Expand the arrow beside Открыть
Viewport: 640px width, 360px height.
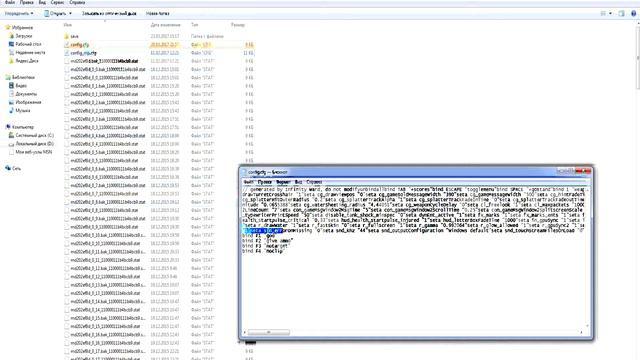pos(70,13)
